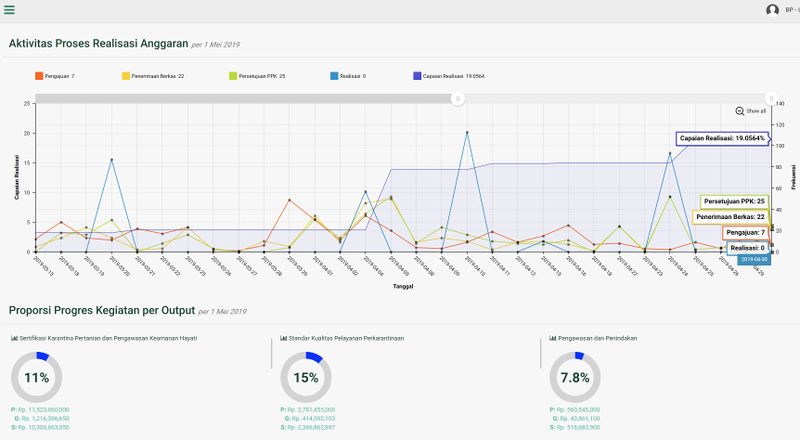This screenshot has width=800, height=440.
Task: Click the value Rp. 10,306,663,350
Action: [43, 427]
